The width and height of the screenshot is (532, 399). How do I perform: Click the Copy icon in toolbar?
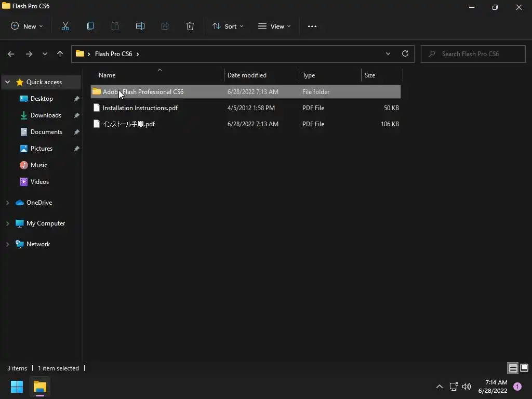[90, 26]
